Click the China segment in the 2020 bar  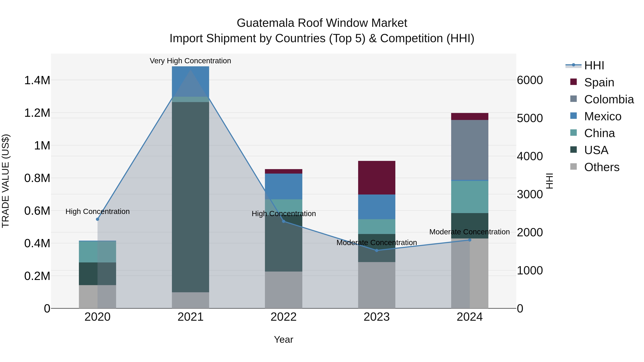coord(97,252)
